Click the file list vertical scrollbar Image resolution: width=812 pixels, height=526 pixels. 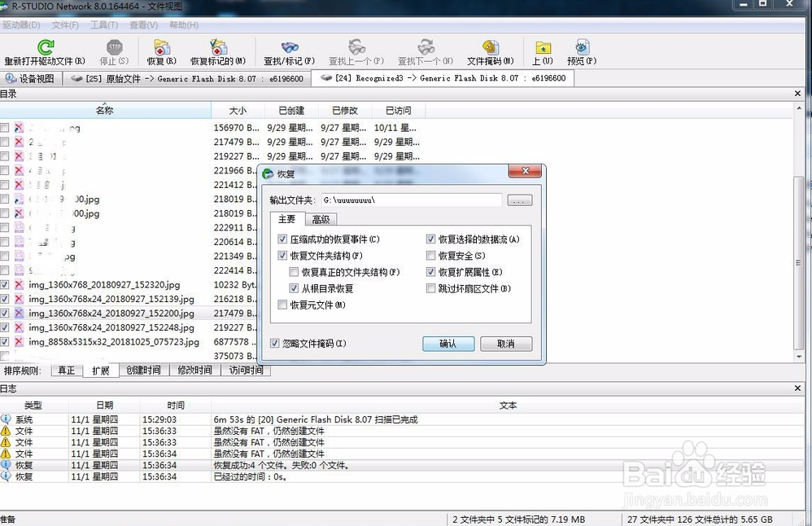click(798, 244)
